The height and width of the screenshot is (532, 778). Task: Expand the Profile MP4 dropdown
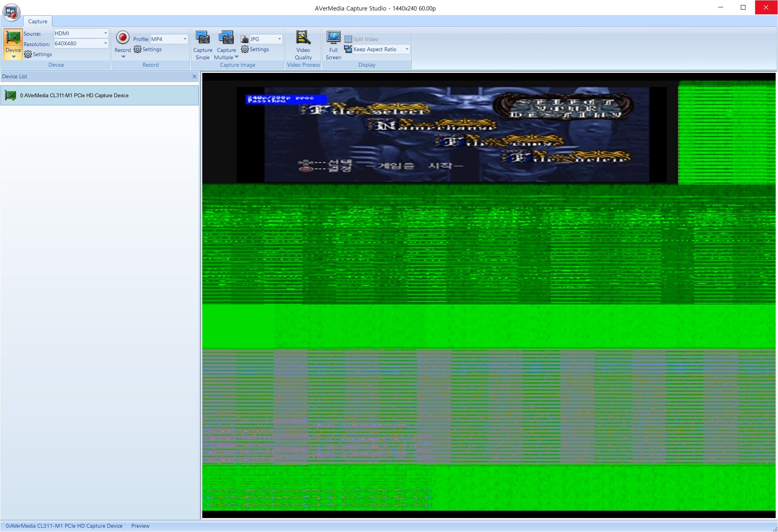pyautogui.click(x=185, y=39)
